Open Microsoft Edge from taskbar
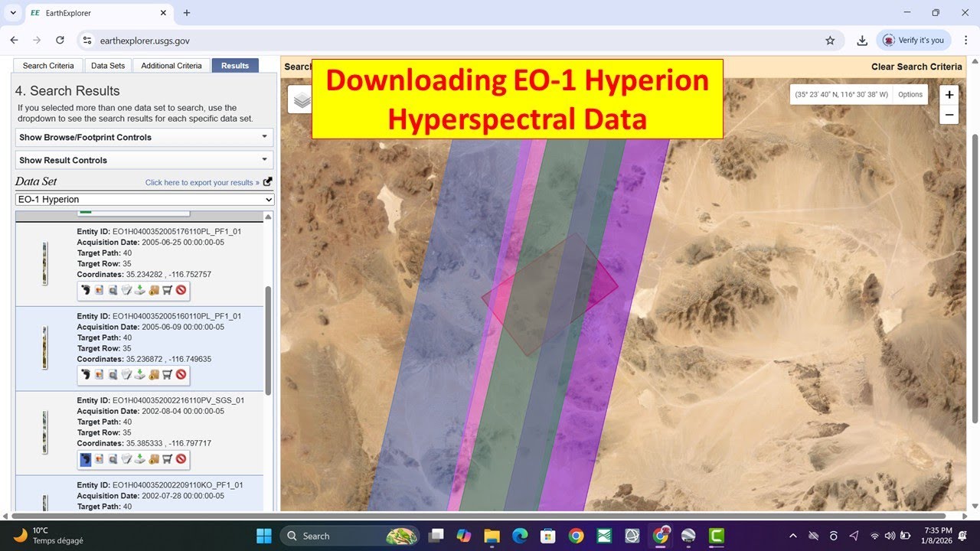The width and height of the screenshot is (980, 551). [x=520, y=536]
